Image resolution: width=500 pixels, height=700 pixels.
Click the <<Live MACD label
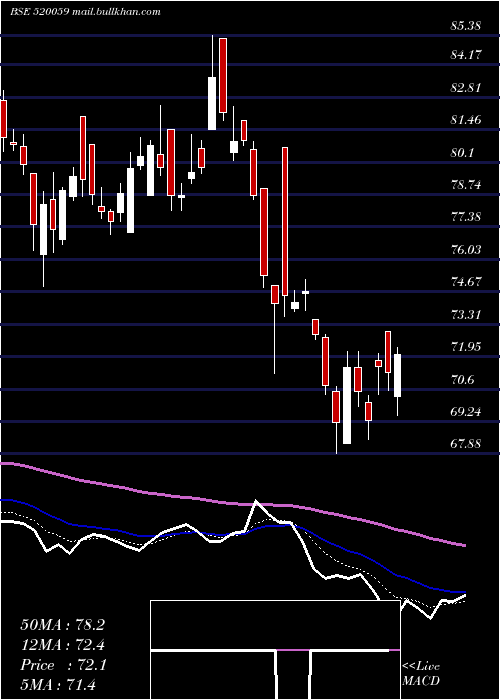point(421,674)
